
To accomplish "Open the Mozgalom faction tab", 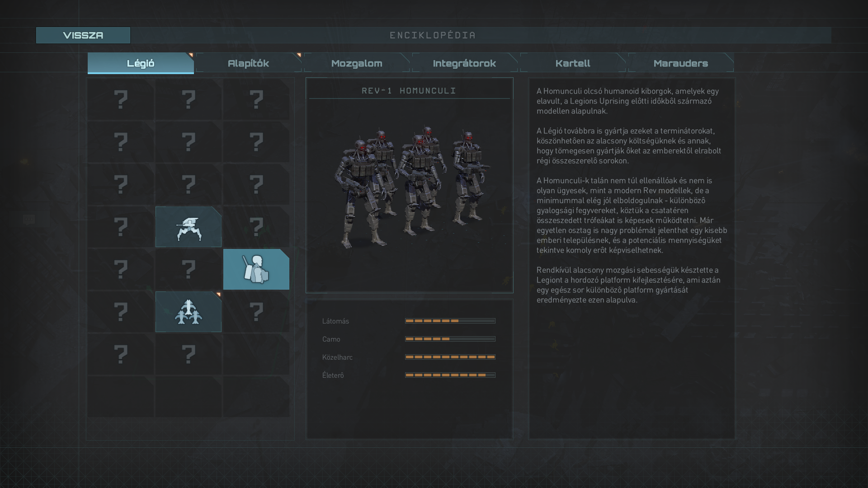I will [356, 63].
